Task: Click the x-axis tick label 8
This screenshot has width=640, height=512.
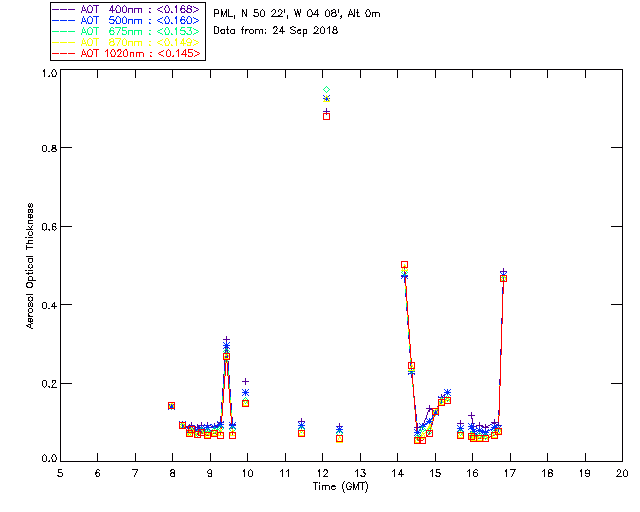Action: [x=173, y=473]
